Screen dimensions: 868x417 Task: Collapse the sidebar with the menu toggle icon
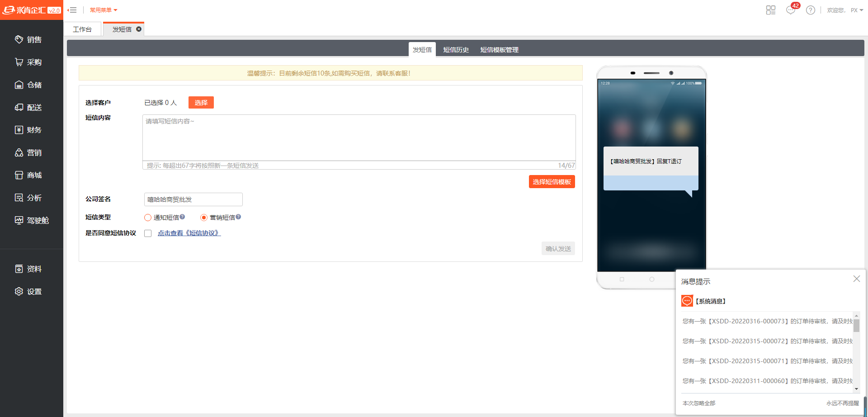(72, 10)
